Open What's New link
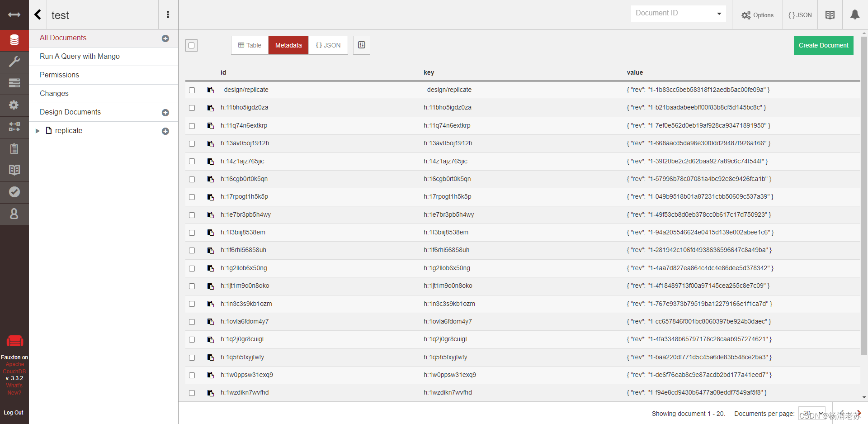868x424 pixels. point(14,389)
